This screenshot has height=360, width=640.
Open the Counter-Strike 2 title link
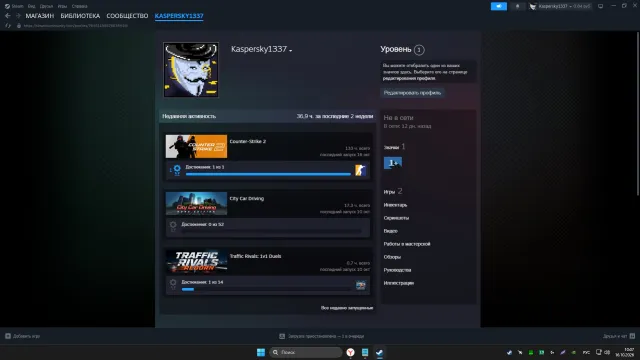tap(248, 141)
